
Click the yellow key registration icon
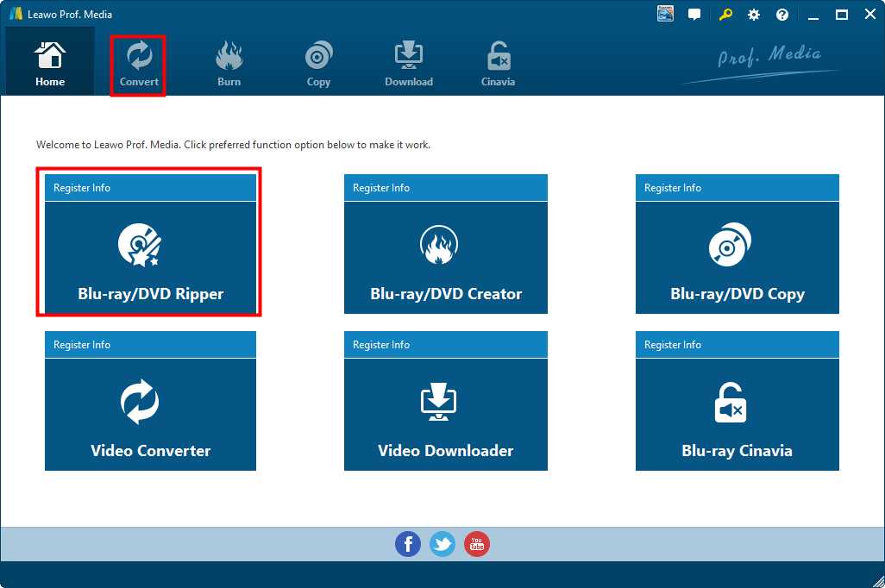click(725, 15)
